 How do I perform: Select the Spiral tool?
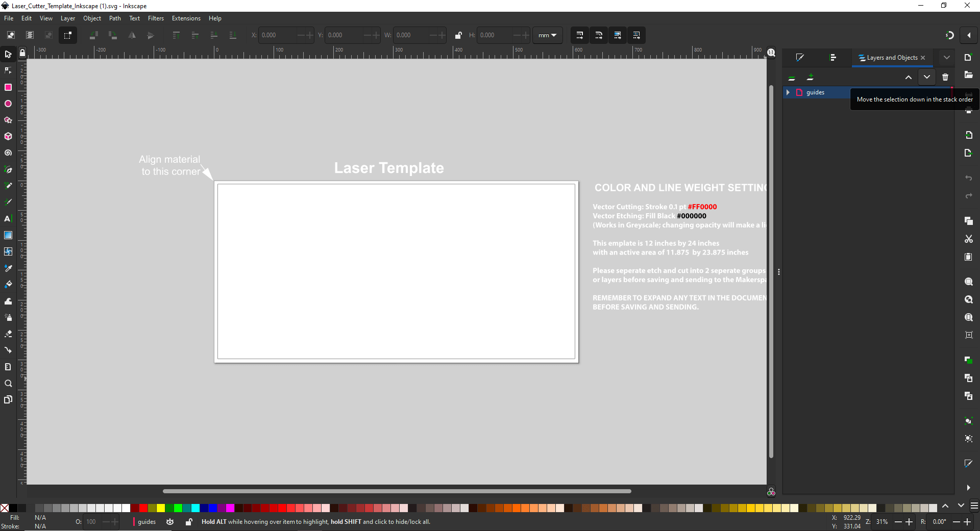pyautogui.click(x=8, y=153)
